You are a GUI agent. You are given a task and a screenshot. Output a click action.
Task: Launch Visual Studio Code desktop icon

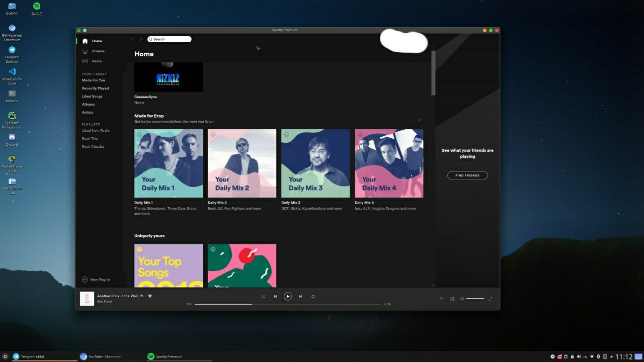pos(12,76)
